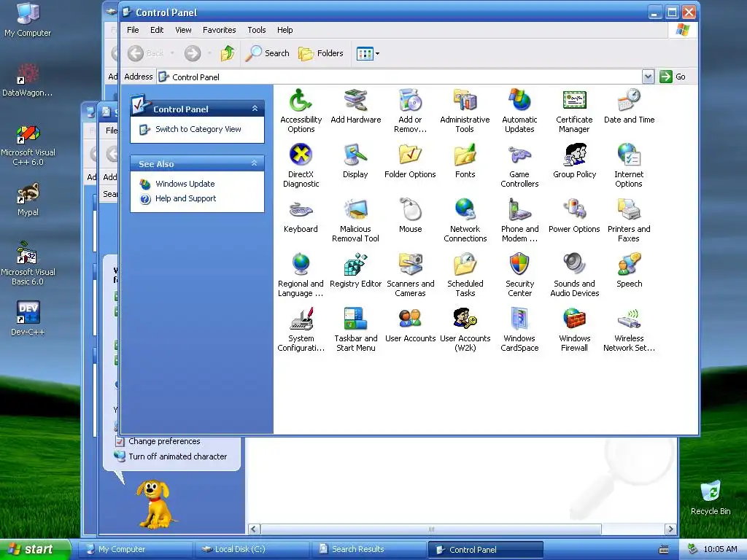Open the Tools menu
Image resolution: width=747 pixels, height=560 pixels.
256,30
